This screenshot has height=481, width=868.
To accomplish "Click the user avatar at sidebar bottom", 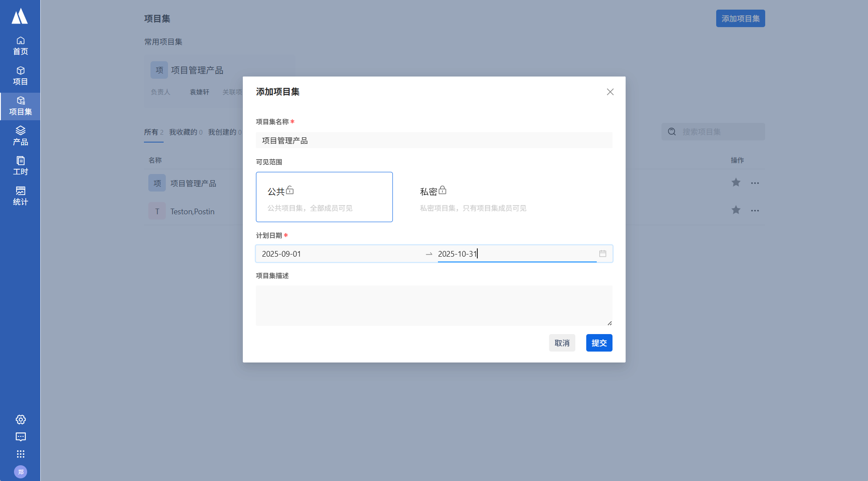I will point(21,472).
